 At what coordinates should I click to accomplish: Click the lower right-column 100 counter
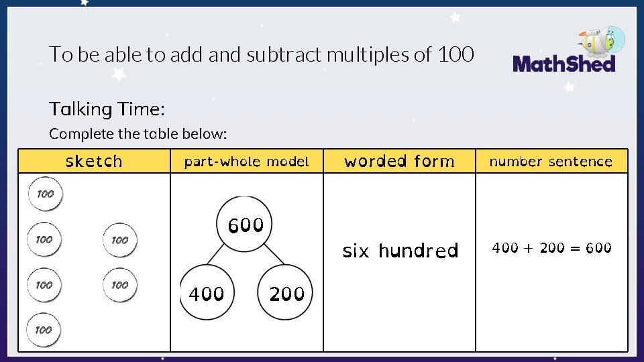[x=120, y=285]
